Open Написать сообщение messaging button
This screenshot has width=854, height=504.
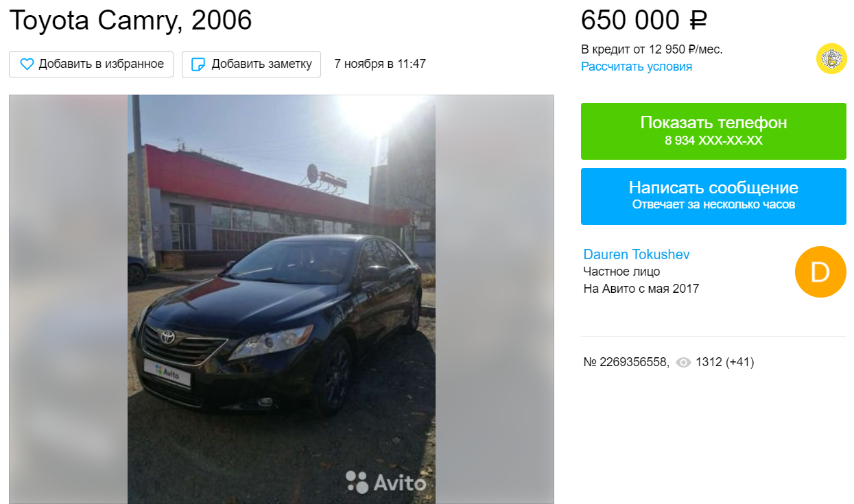713,196
